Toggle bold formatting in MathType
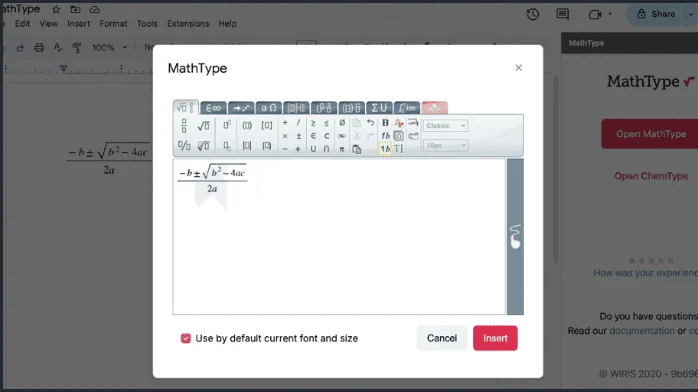Viewport: 698px width, 392px height. tap(385, 123)
